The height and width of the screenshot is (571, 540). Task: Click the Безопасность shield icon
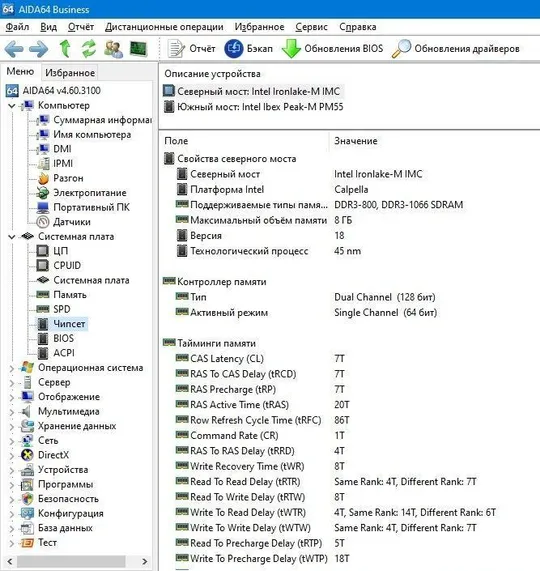pyautogui.click(x=28, y=499)
